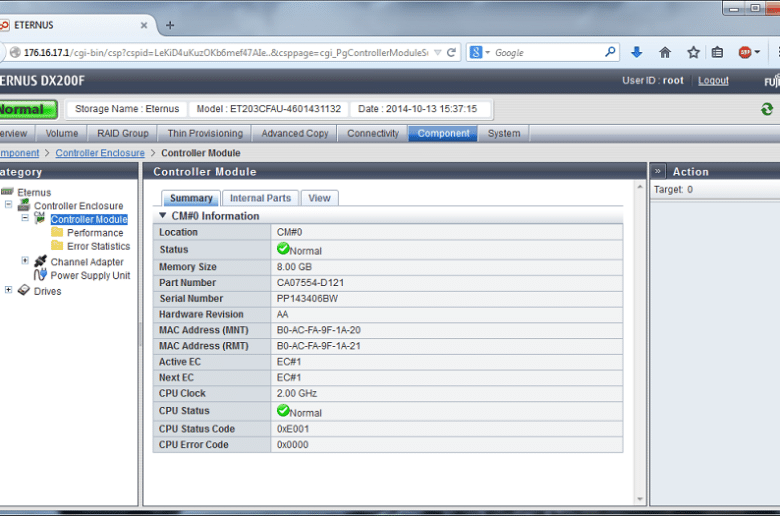Click the browser reload icon
780x516 pixels.
tap(451, 52)
